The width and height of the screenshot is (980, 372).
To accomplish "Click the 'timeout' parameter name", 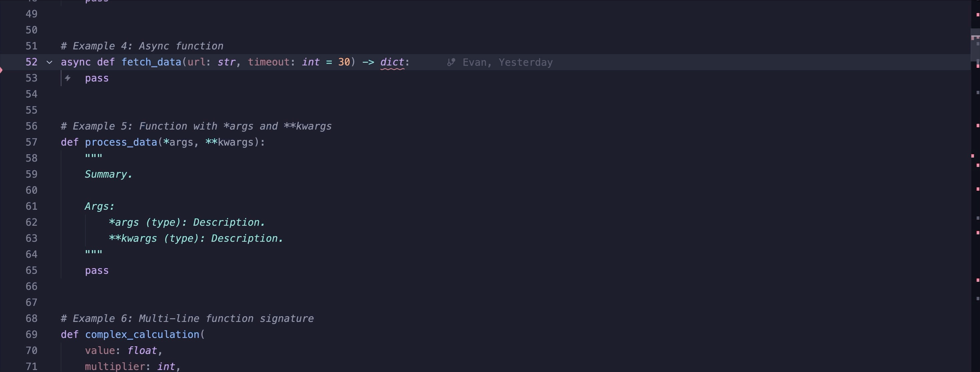I will click(x=269, y=62).
